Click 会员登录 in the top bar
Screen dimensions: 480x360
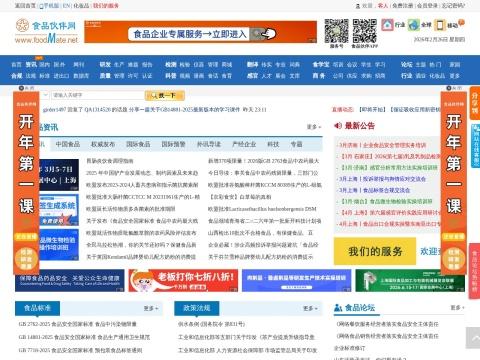[427, 6]
